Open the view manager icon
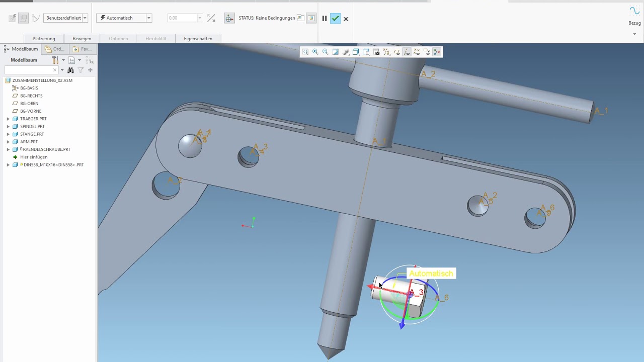Image resolution: width=644 pixels, height=362 pixels. (366, 52)
